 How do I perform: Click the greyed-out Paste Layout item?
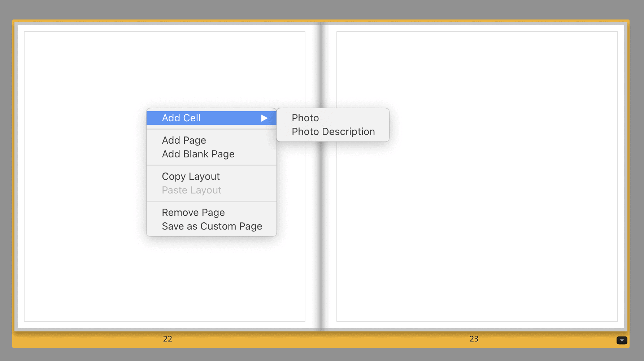point(191,190)
